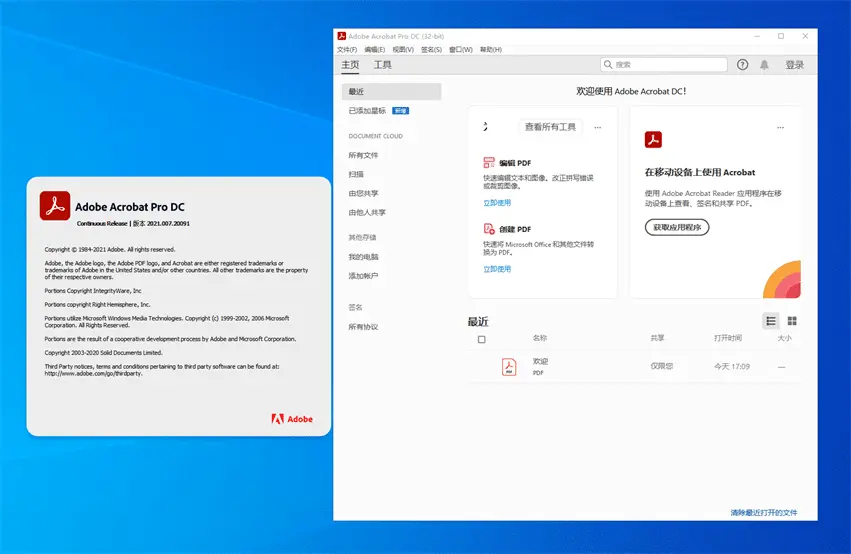Open the notifications bell icon
This screenshot has height=554, width=851.
765,65
